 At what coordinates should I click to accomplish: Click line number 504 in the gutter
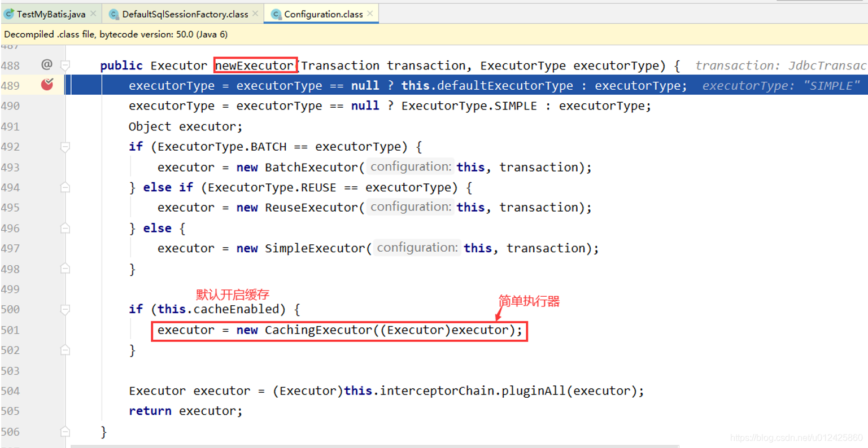coord(10,391)
